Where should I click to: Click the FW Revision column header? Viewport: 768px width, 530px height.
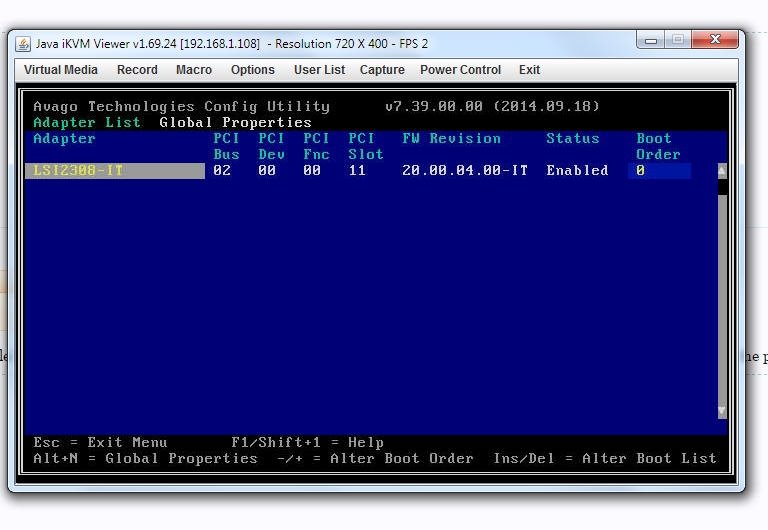point(452,138)
